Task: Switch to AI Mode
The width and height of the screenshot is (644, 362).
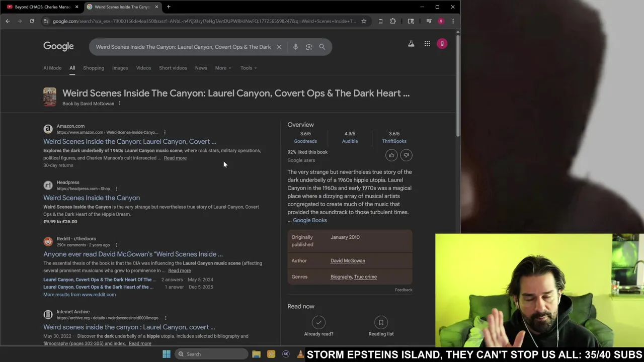Action: [x=52, y=68]
